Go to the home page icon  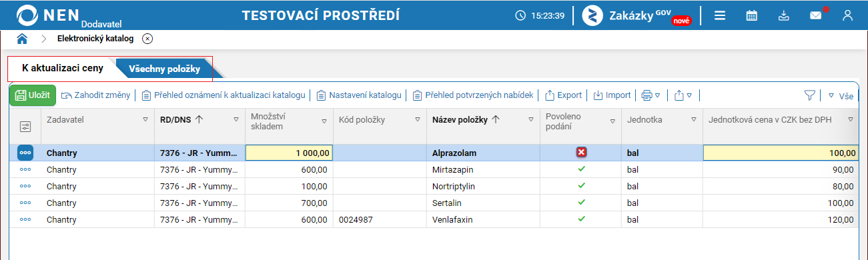point(22,39)
